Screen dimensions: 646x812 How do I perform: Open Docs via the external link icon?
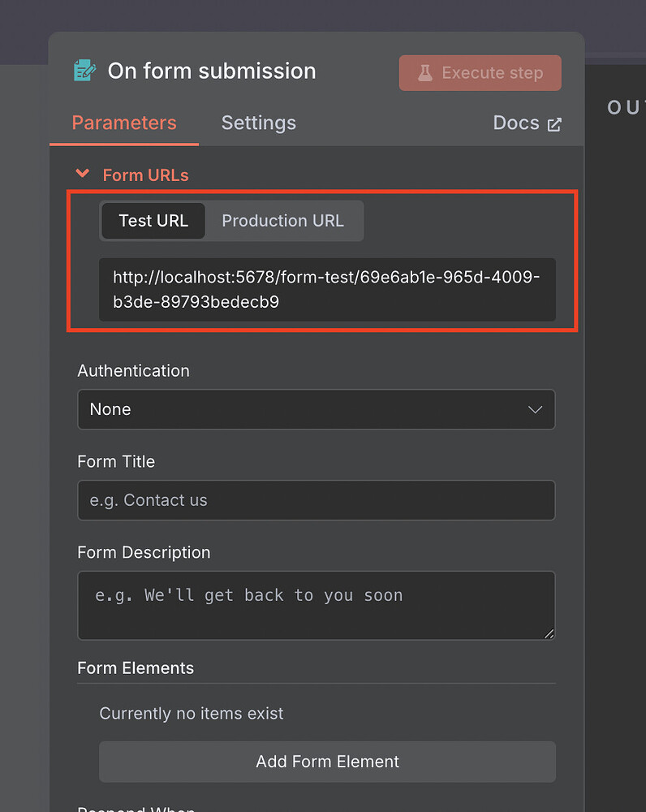[x=555, y=123]
